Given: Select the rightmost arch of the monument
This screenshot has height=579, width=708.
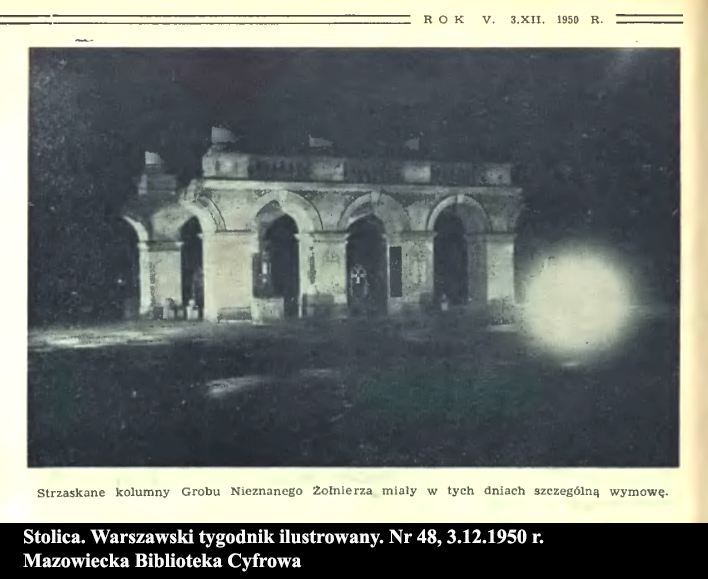Looking at the screenshot, I should [449, 258].
